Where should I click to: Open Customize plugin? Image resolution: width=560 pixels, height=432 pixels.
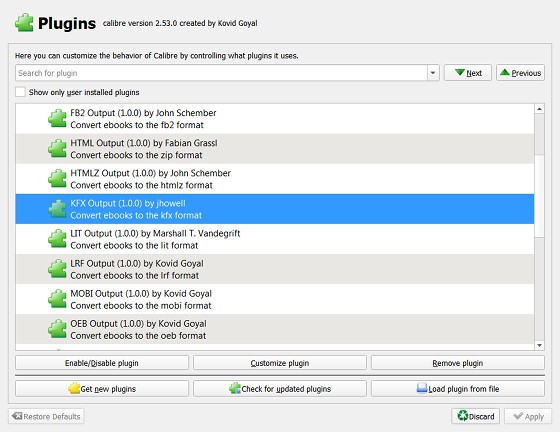pos(280,363)
